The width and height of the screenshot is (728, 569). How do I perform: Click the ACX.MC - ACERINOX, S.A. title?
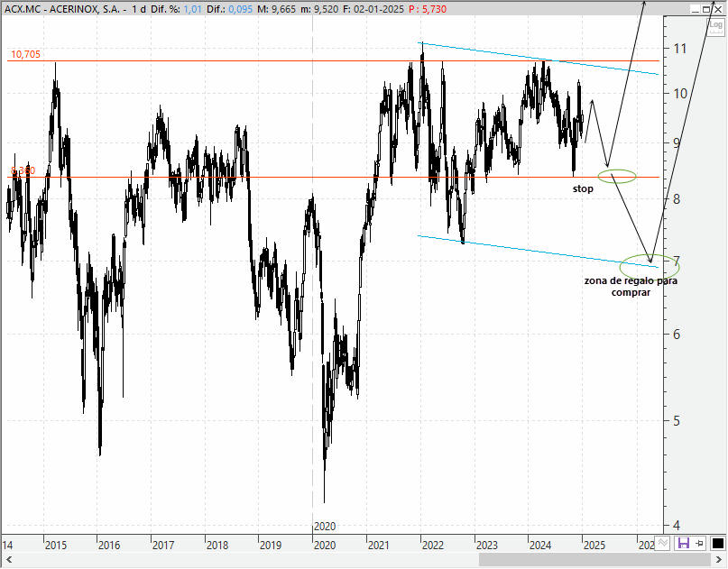pyautogui.click(x=62, y=9)
